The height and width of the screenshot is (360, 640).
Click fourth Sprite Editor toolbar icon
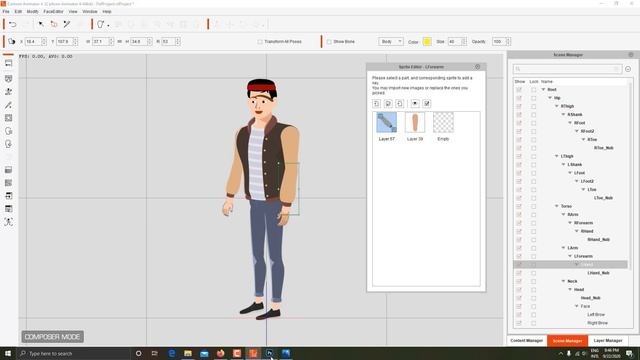point(415,104)
